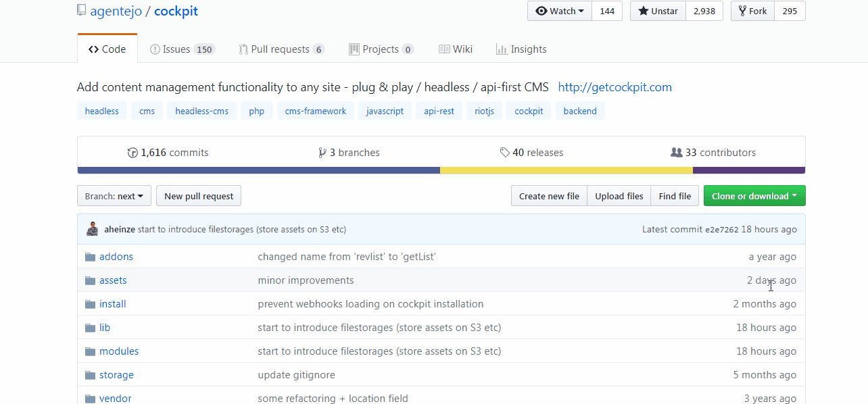Open the storage folder

[x=116, y=375]
